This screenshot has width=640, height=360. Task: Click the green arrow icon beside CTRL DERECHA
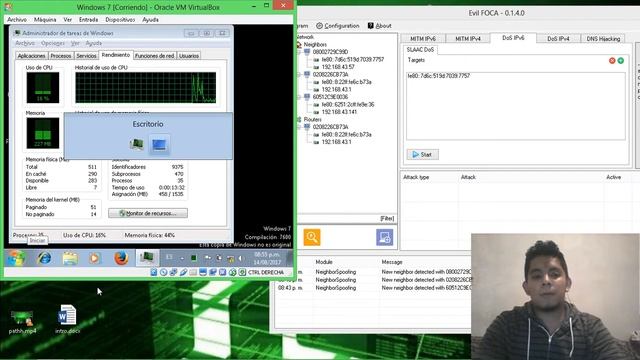tap(242, 272)
